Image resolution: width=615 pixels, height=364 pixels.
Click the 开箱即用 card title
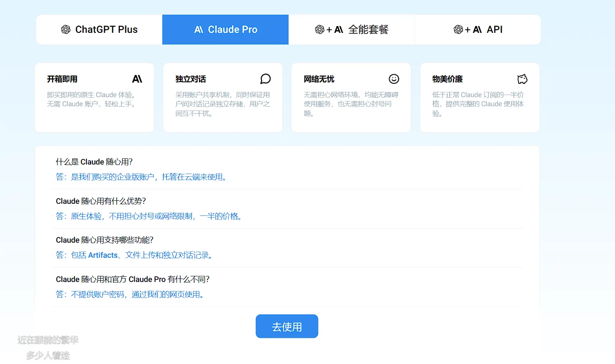(62, 79)
